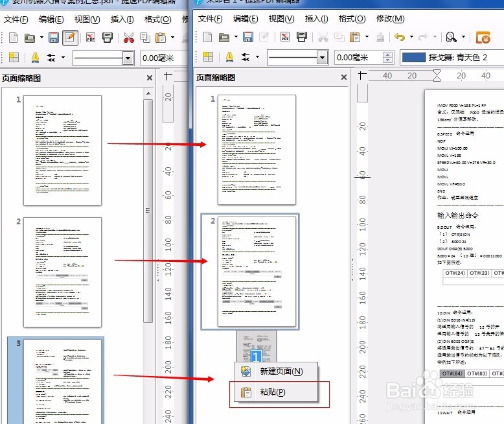Click Save floppy icon in left window

point(54,38)
